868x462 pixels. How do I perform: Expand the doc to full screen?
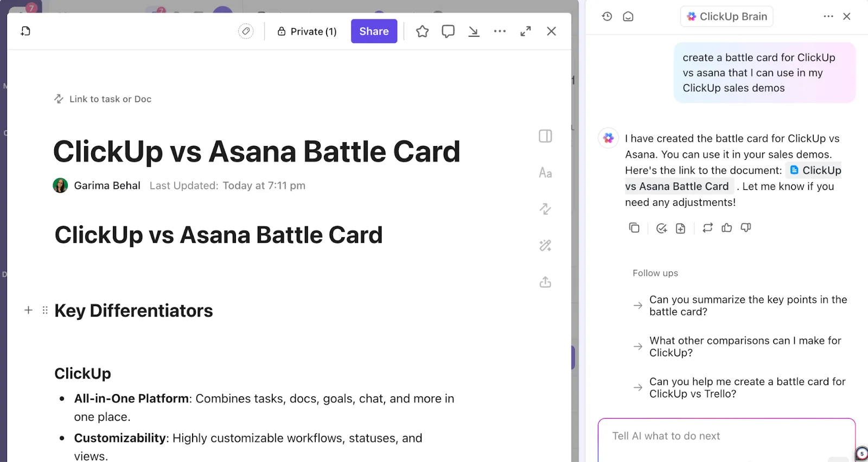point(526,31)
